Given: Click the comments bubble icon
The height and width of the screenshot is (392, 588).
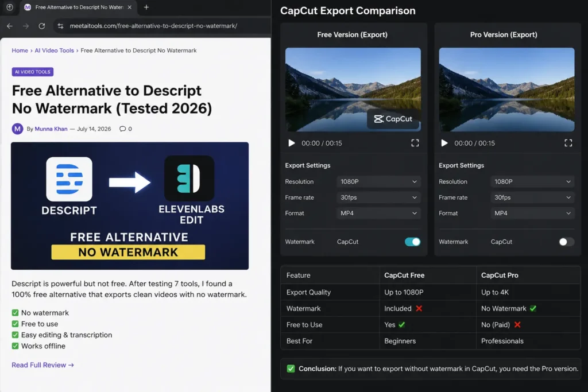Looking at the screenshot, I should 122,129.
